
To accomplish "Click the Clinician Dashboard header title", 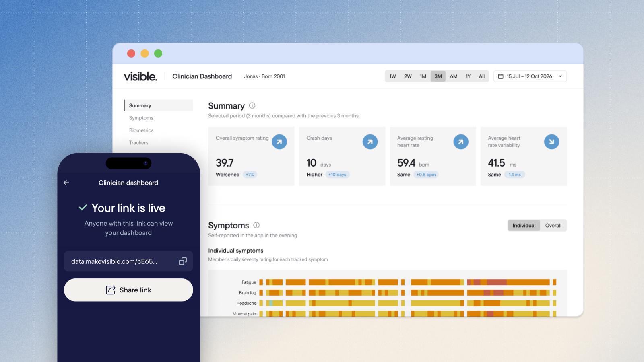I will click(x=202, y=76).
